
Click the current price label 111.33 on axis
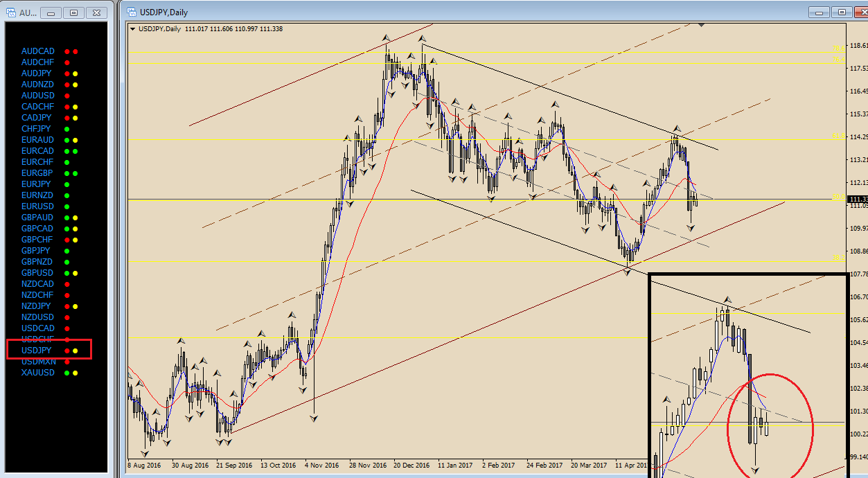pos(858,199)
